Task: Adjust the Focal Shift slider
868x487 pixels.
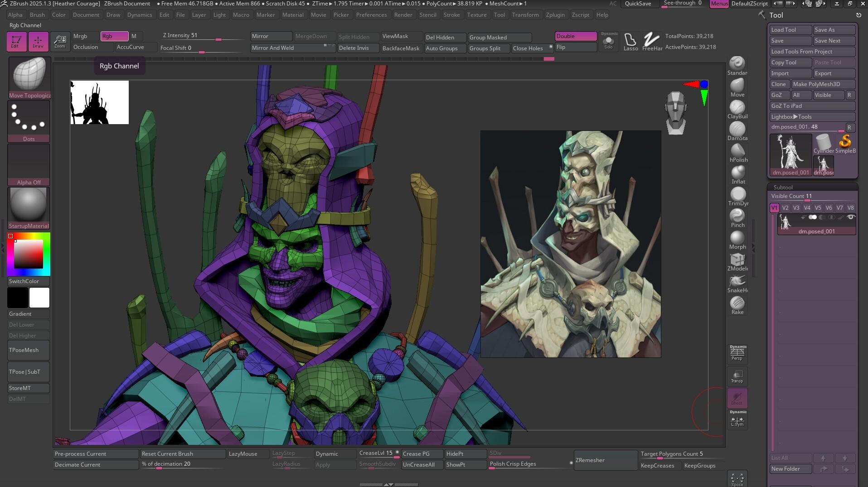Action: [x=203, y=48]
